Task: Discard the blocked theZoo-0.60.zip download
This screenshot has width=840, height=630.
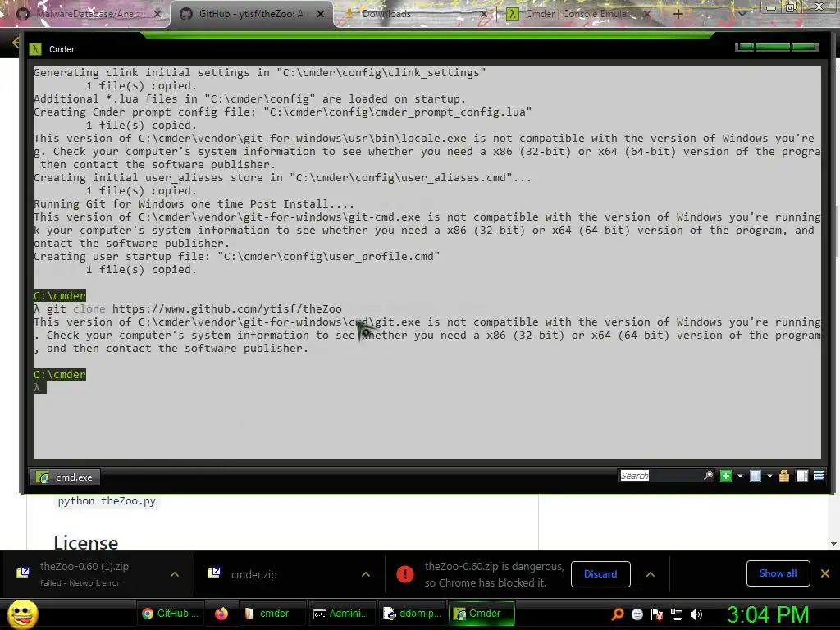Action: (x=600, y=573)
